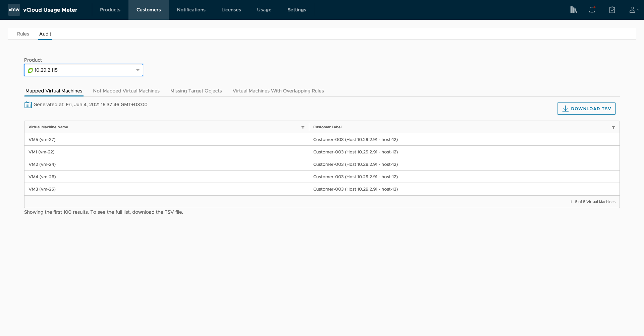Click the Virtual Machine Name column header
This screenshot has width=644, height=336.
tap(48, 127)
